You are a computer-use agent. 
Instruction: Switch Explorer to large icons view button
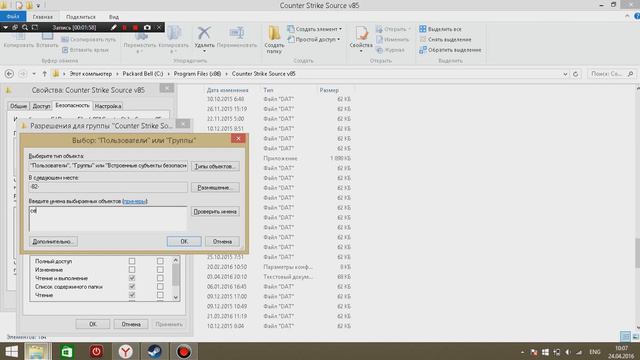636,336
